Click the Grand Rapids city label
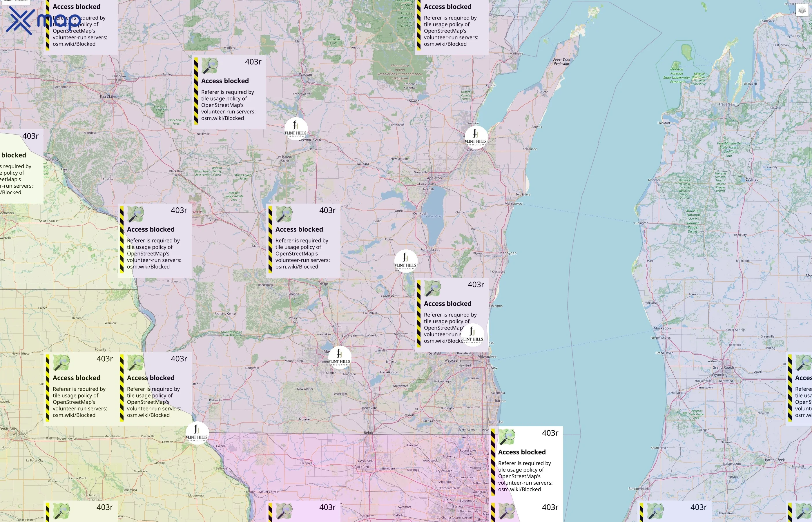This screenshot has width=812, height=522. 723,367
